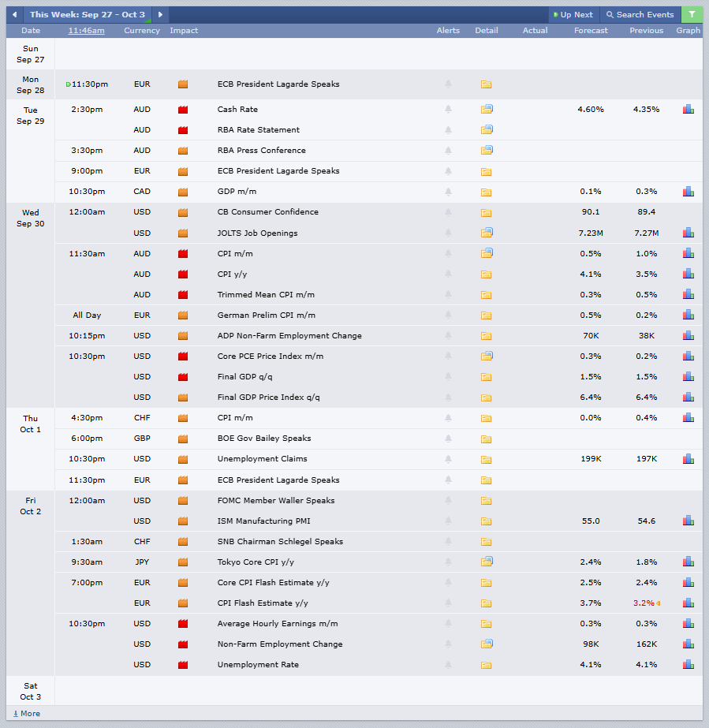
Task: Open graph icon for ADP Non-Farm Employment Change
Action: 688,335
